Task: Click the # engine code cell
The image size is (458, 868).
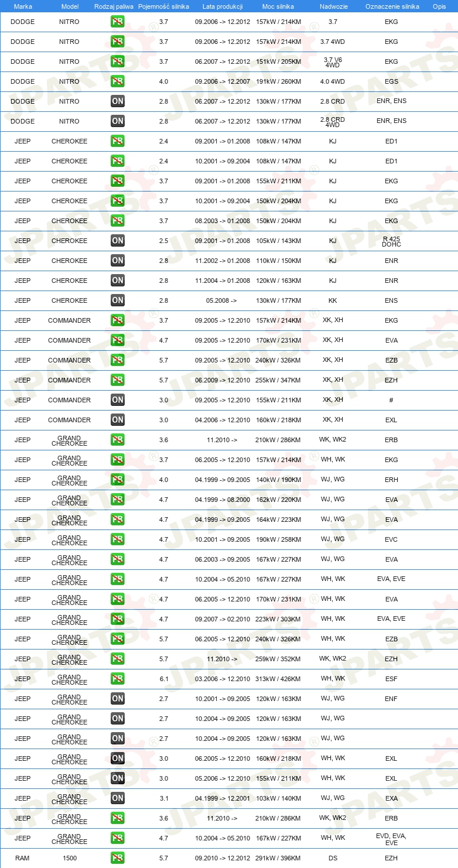Action: (391, 400)
